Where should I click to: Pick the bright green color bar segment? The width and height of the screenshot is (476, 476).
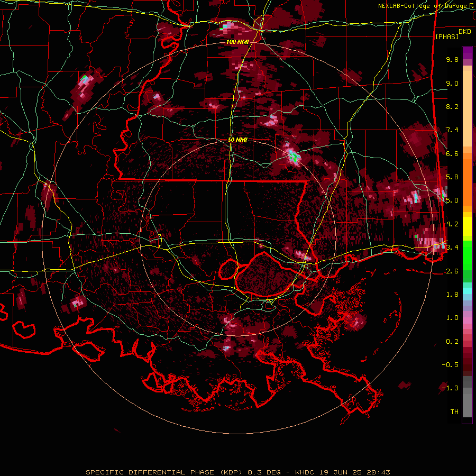click(467, 255)
